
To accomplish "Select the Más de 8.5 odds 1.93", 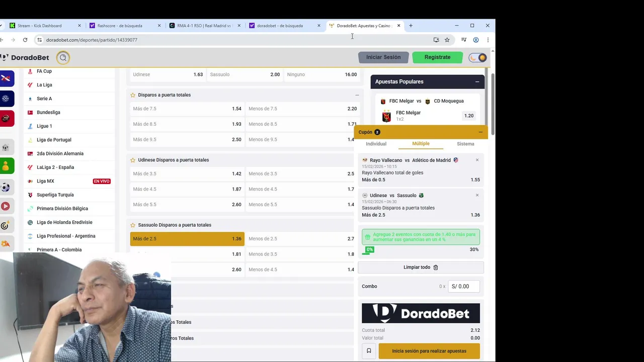I will pos(187,124).
